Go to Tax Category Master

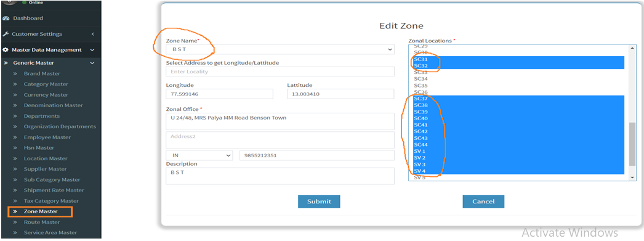51,201
